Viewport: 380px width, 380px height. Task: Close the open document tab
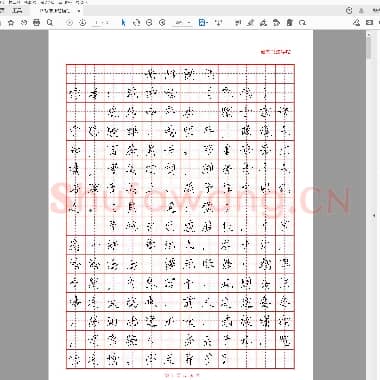click(79, 11)
